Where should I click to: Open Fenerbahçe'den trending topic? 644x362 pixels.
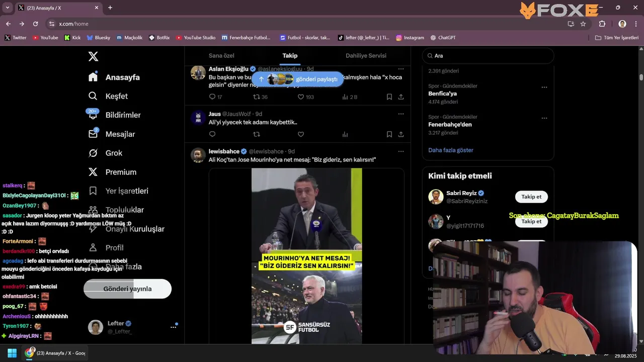click(x=450, y=124)
